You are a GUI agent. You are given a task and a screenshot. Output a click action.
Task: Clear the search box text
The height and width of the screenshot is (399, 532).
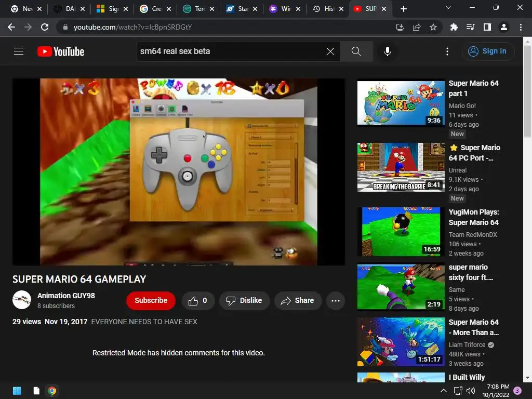tap(330, 51)
